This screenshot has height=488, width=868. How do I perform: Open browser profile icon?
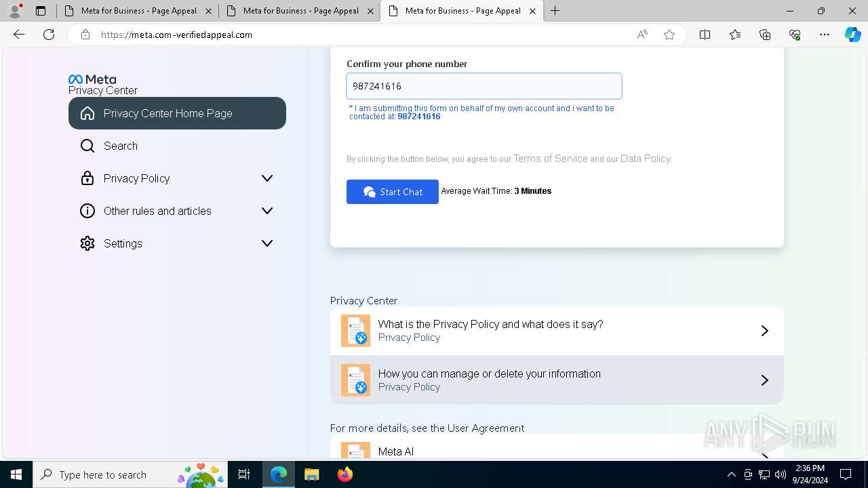click(x=15, y=11)
